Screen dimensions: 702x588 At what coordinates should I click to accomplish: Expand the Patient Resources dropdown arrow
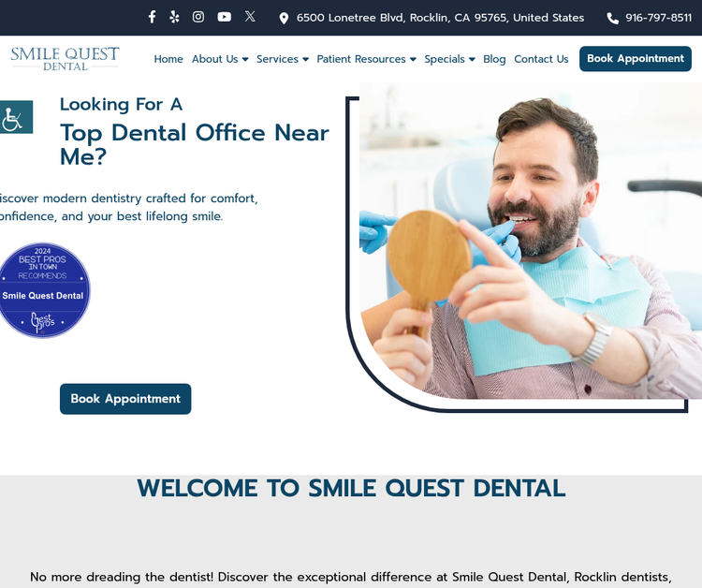tap(413, 60)
